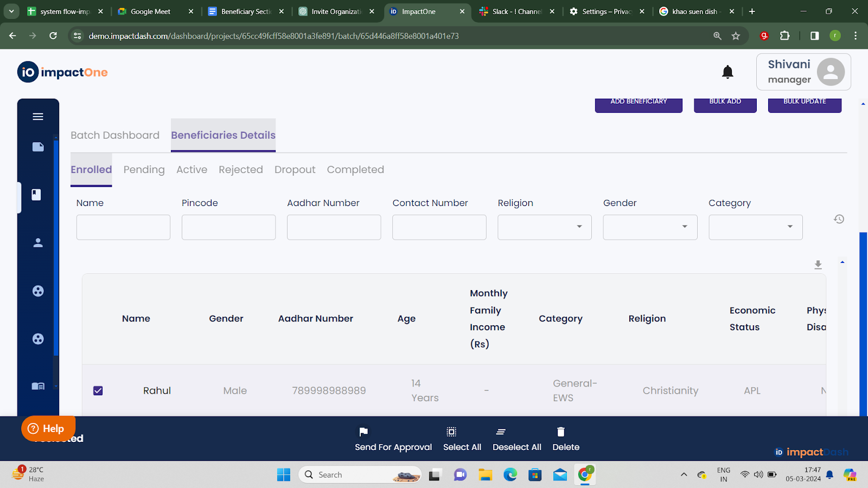Screen dimensions: 868x488
Task: Click the Contact Number filter field
Action: (x=439, y=227)
